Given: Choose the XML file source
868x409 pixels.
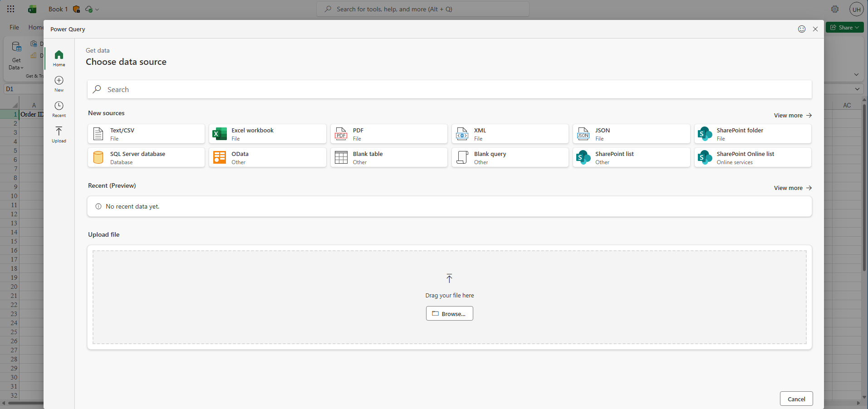Looking at the screenshot, I should coord(510,134).
